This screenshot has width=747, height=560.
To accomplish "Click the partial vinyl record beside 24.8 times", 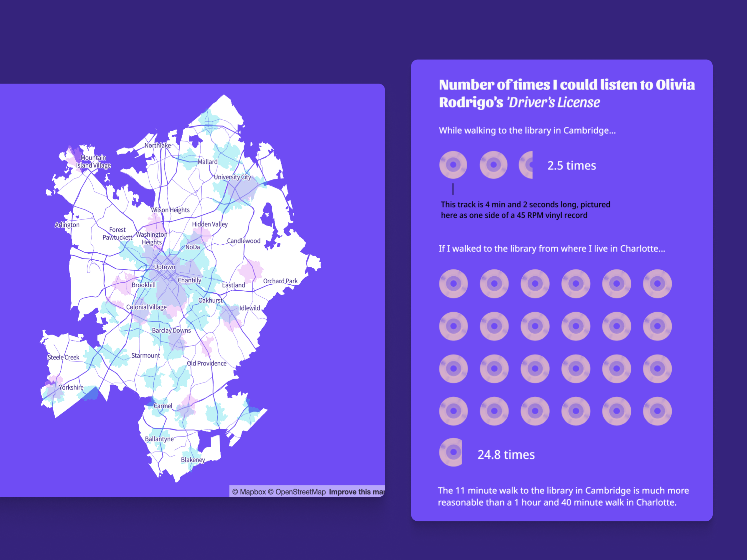I will (450, 452).
